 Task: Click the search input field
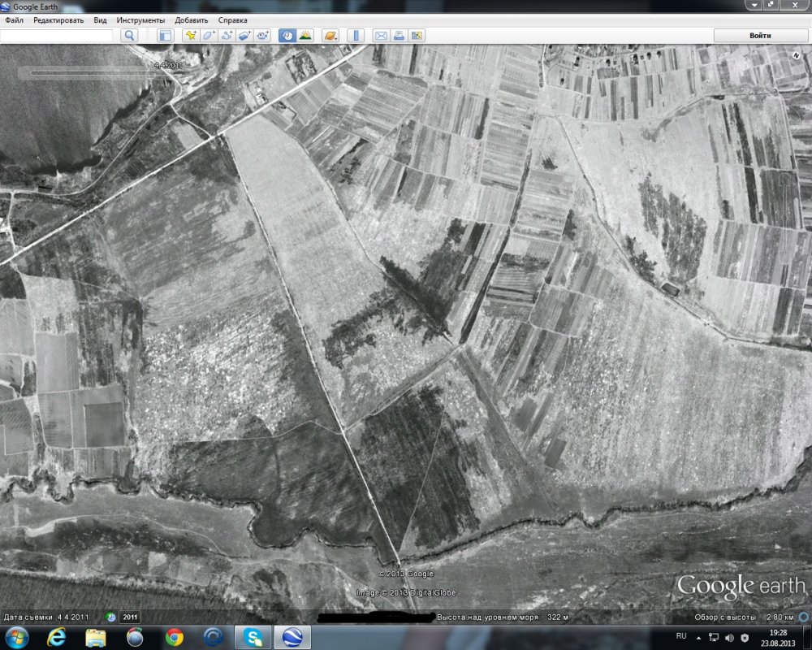57,36
